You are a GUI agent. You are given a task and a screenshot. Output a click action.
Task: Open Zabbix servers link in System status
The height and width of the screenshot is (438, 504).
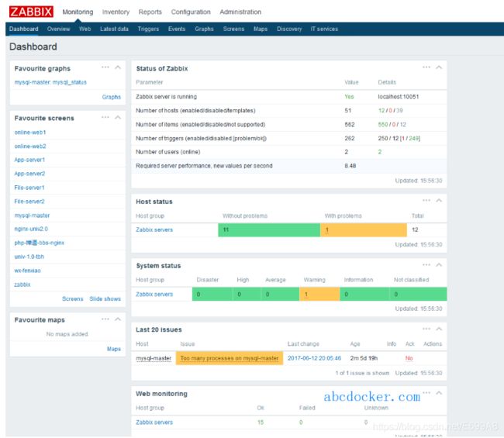point(154,295)
